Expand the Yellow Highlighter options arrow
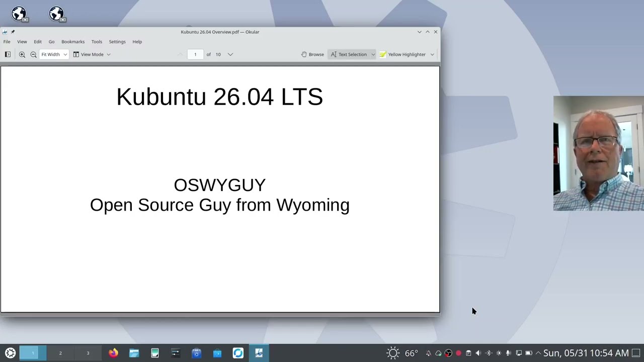 (432, 54)
